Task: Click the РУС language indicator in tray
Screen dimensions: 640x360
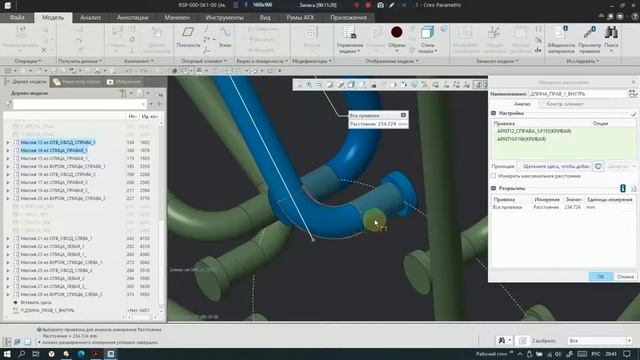Action: click(596, 353)
